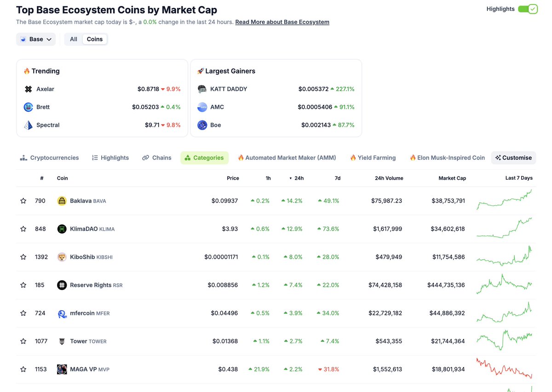Click the MAGA VP coin logo
The width and height of the screenshot is (552, 392).
[x=62, y=369]
